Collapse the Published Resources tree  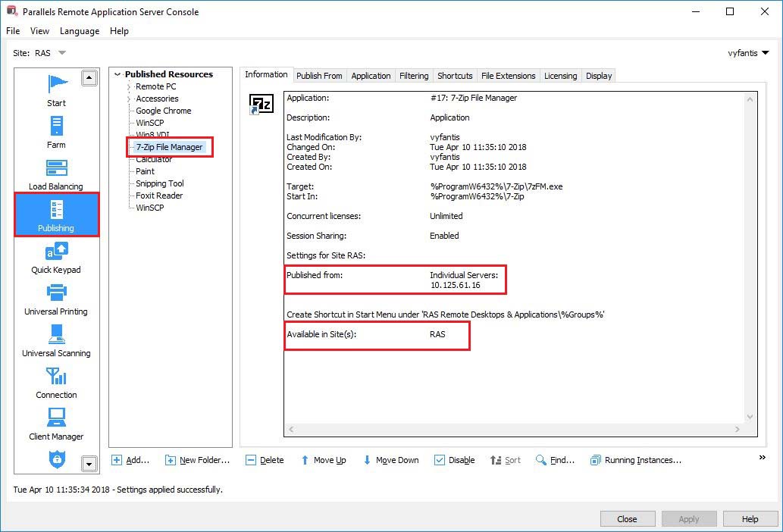coord(117,74)
